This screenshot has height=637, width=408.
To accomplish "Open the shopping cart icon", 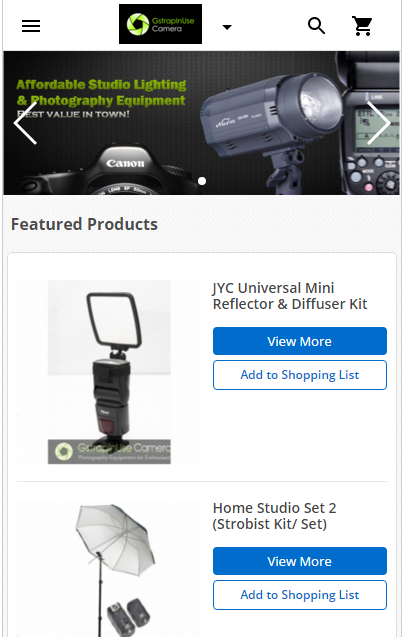I will click(362, 26).
